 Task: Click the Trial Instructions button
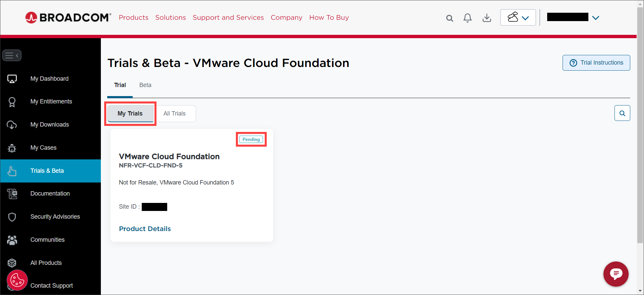point(596,63)
